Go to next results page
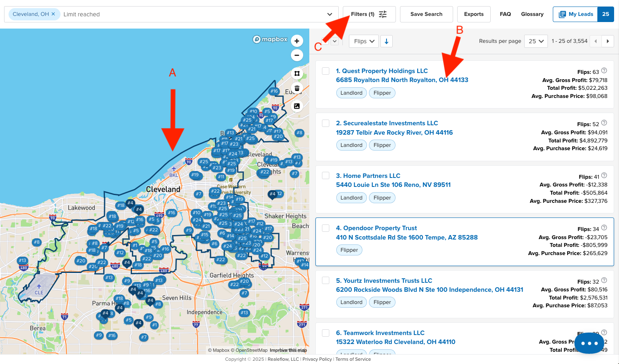The width and height of the screenshot is (619, 364). tap(608, 41)
